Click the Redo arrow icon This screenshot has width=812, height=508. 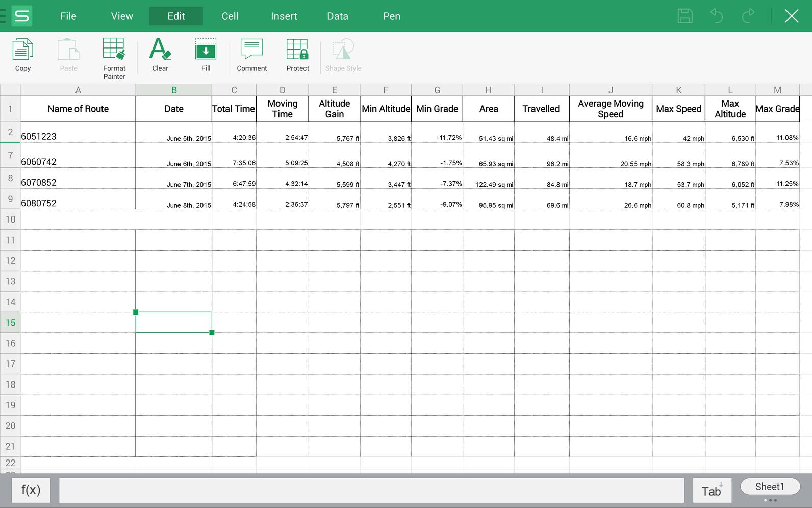[748, 16]
